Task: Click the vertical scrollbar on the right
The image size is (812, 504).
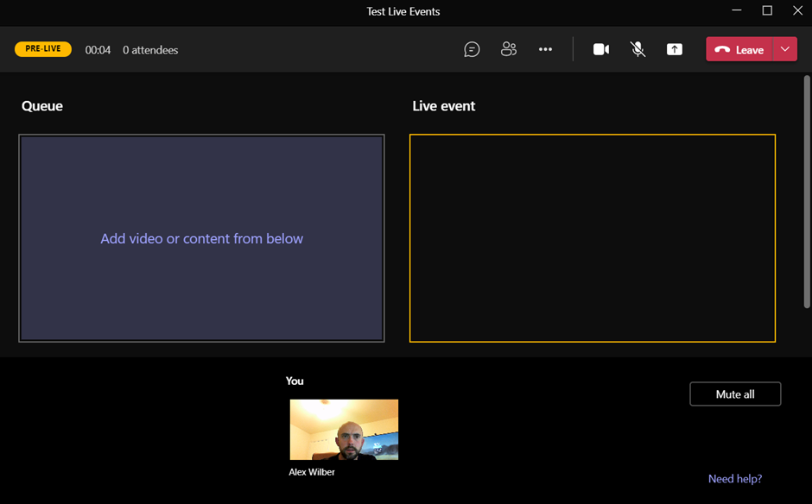Action: (807, 190)
